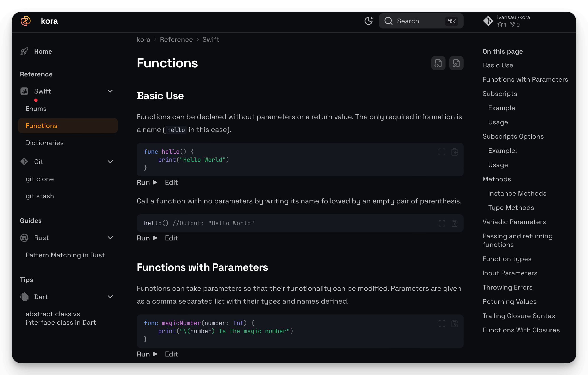Viewport: 588px width, 375px height.
Task: Collapse the Swift section chevron
Action: point(110,91)
